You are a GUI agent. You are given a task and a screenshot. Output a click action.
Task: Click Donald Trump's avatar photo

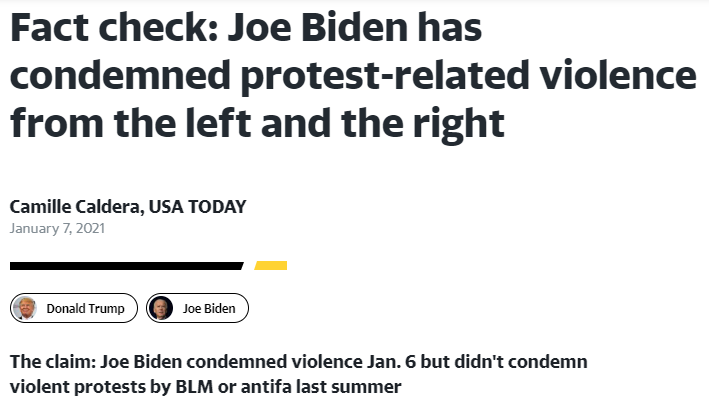(27, 309)
